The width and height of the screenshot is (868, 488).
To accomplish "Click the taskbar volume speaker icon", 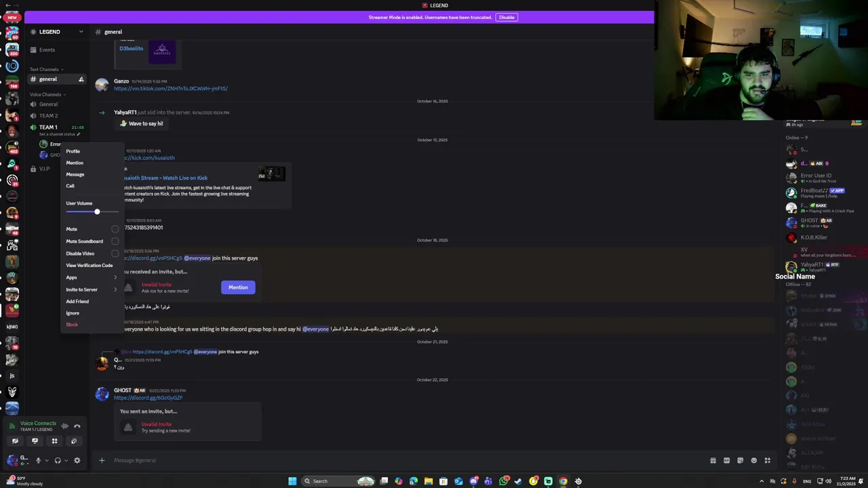I will tap(828, 481).
